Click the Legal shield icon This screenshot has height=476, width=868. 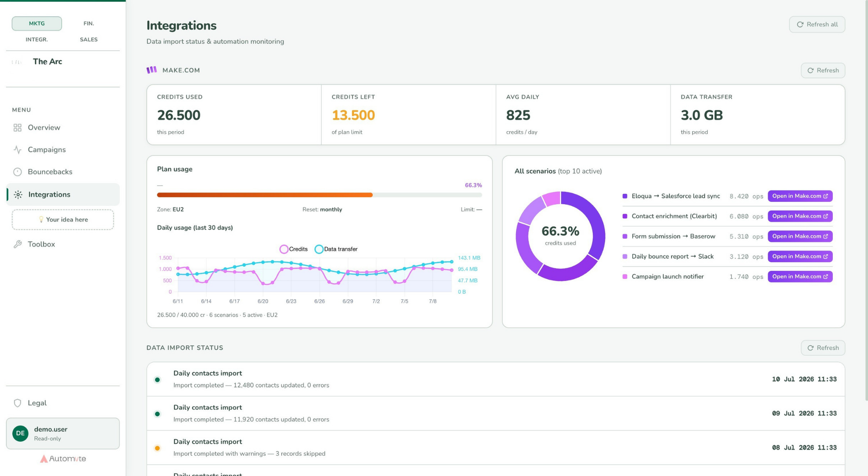17,403
